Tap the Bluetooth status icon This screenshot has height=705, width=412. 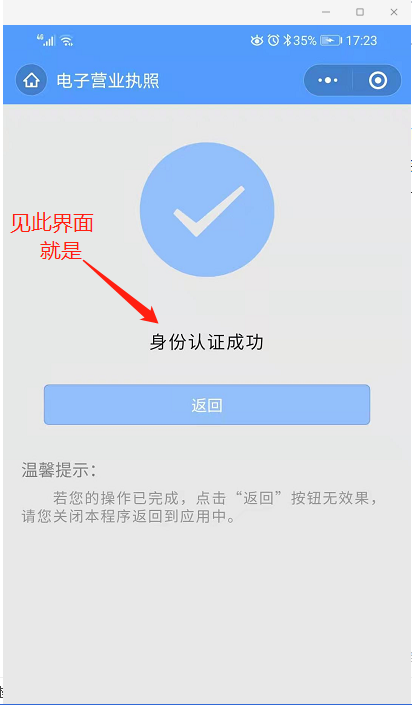click(x=287, y=41)
